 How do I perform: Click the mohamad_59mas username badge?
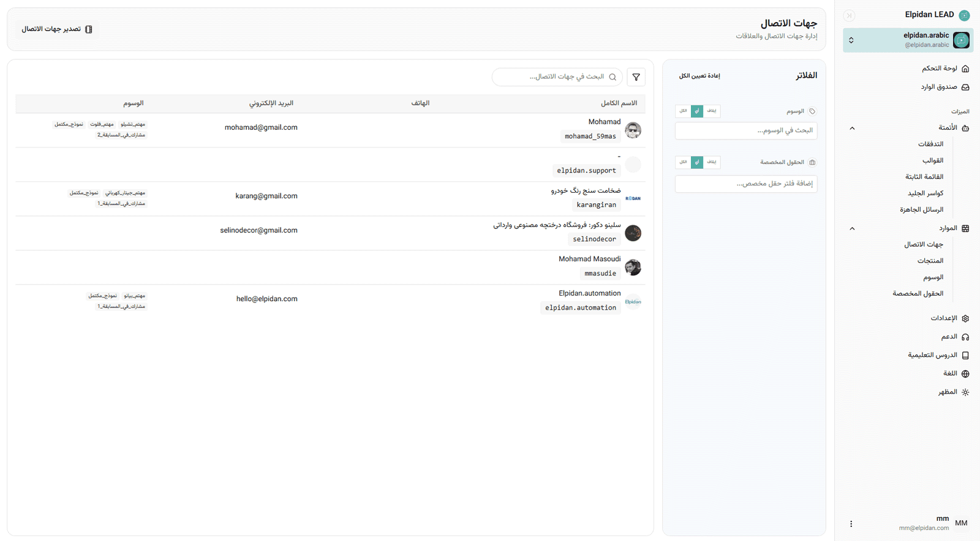click(x=590, y=136)
